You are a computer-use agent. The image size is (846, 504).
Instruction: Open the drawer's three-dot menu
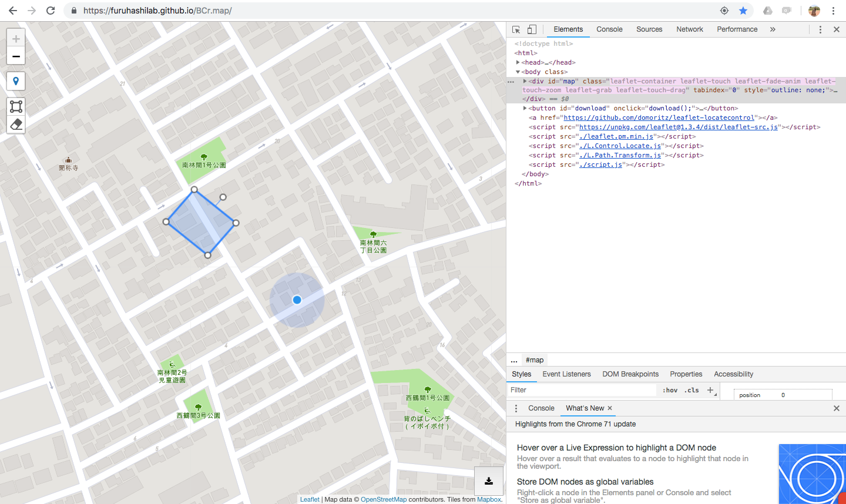(x=516, y=408)
